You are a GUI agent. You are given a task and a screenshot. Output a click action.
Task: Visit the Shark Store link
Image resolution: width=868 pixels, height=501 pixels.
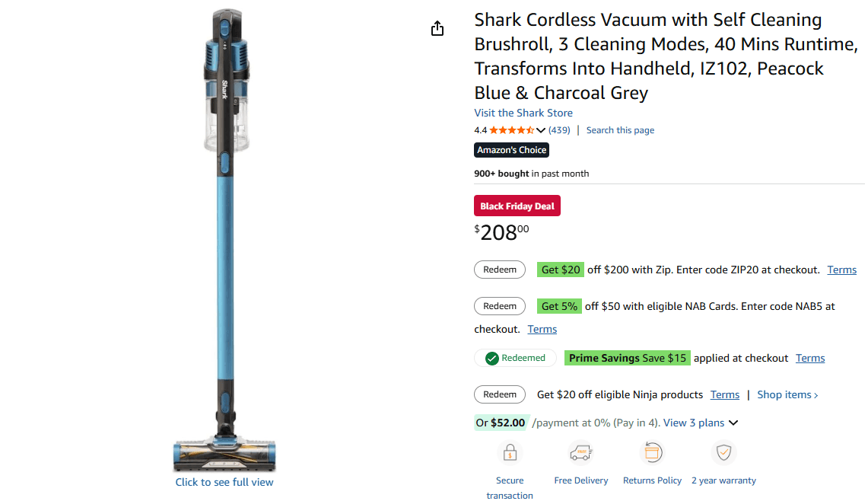click(x=523, y=113)
